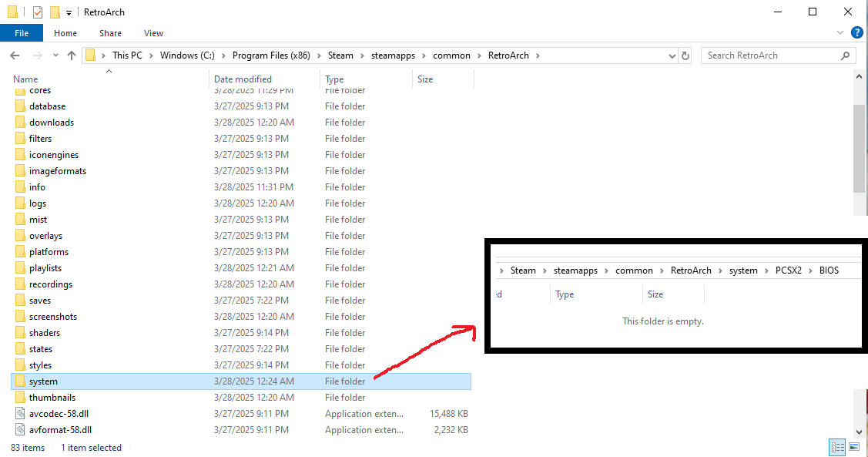Click common breadcrumb in address bar

point(451,55)
